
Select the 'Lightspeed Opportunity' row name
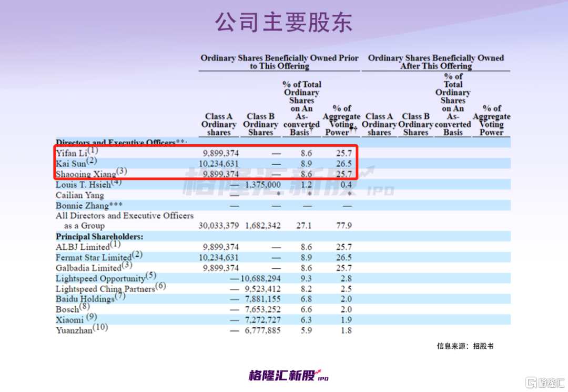pos(106,278)
